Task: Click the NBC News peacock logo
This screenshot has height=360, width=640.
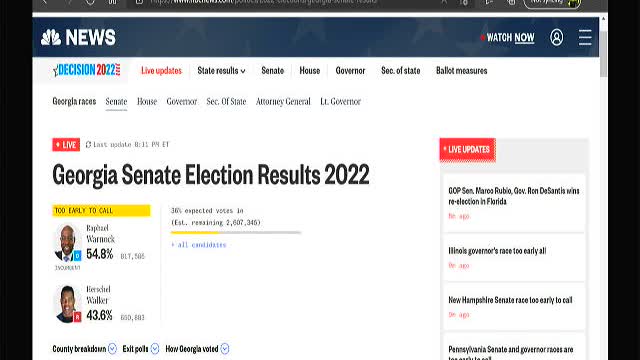Action: point(51,38)
